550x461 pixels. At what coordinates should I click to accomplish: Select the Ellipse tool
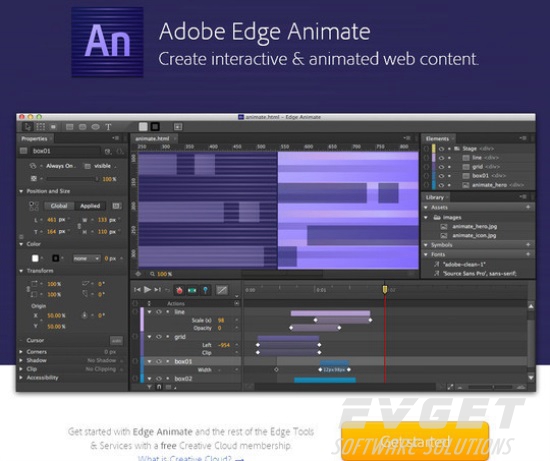(95, 127)
